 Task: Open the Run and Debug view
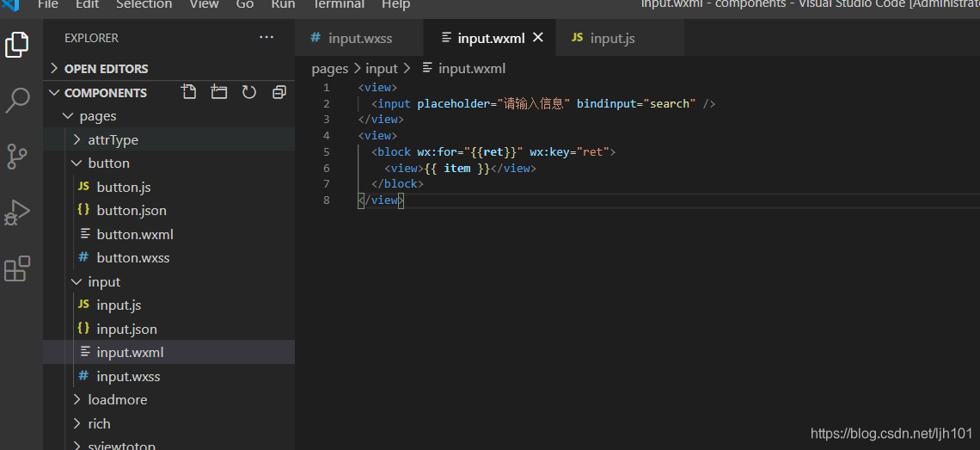click(17, 213)
